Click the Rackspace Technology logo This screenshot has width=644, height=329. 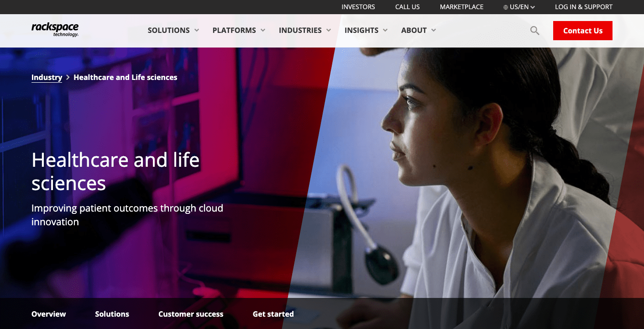coord(55,29)
